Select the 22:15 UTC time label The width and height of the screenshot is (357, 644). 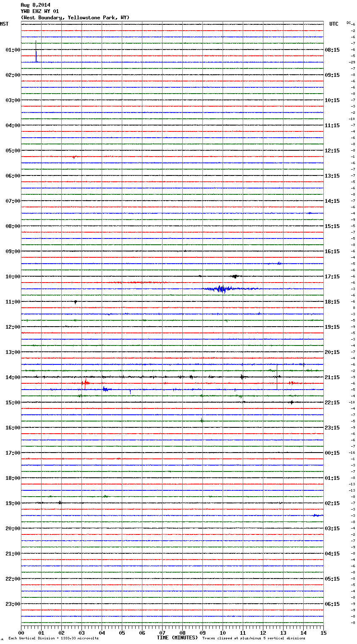tap(332, 403)
